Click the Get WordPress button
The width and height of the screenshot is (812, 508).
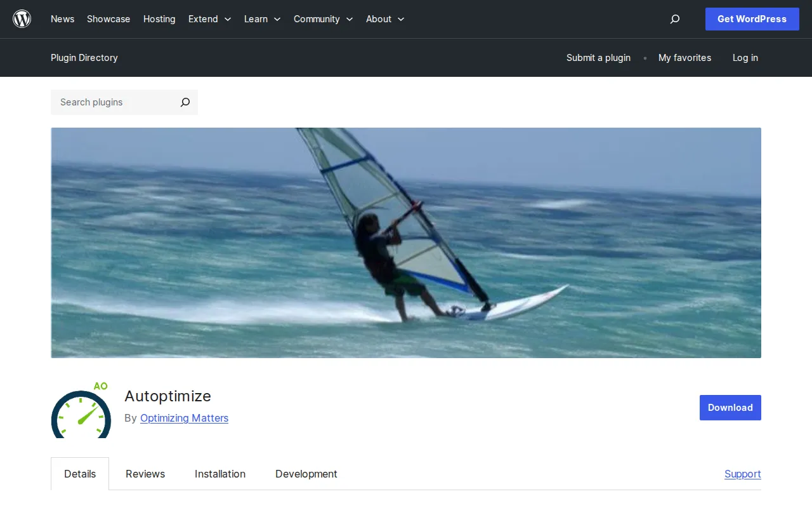coord(752,19)
